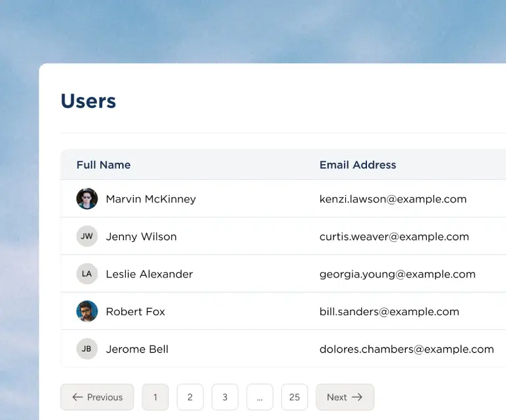Image resolution: width=506 pixels, height=420 pixels.
Task: Click the JW initials avatar
Action: coord(87,236)
